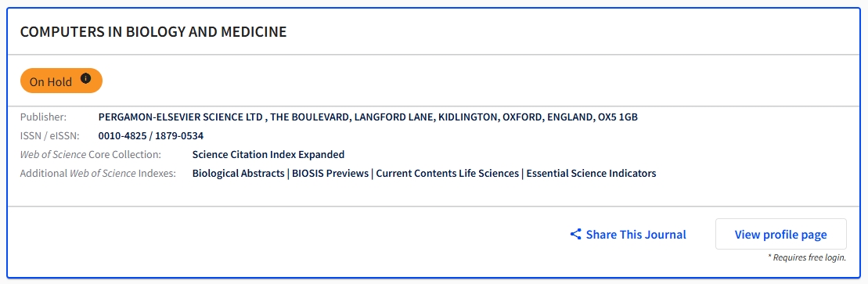Click the Biological Abstracts index name
This screenshot has width=868, height=284.
tap(238, 173)
